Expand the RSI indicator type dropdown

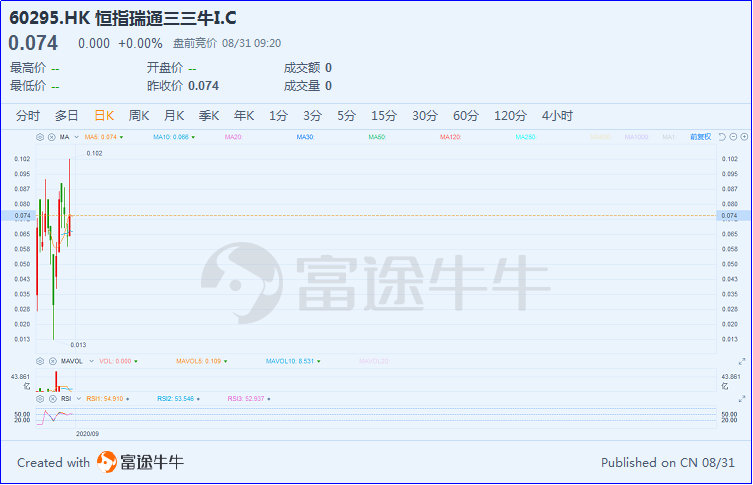pyautogui.click(x=79, y=399)
